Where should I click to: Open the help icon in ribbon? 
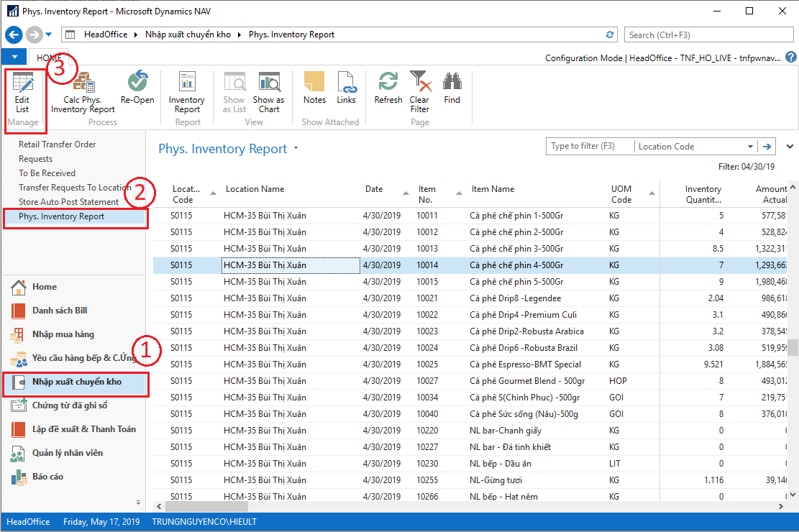pyautogui.click(x=790, y=58)
